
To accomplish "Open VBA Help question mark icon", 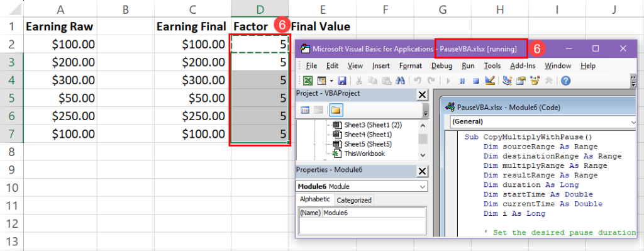I will point(565,81).
